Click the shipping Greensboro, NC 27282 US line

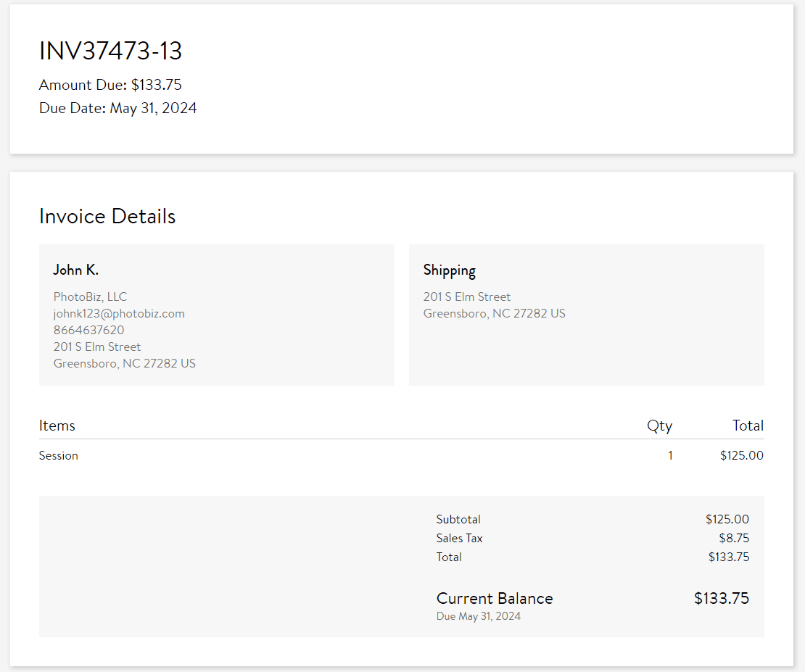point(494,313)
